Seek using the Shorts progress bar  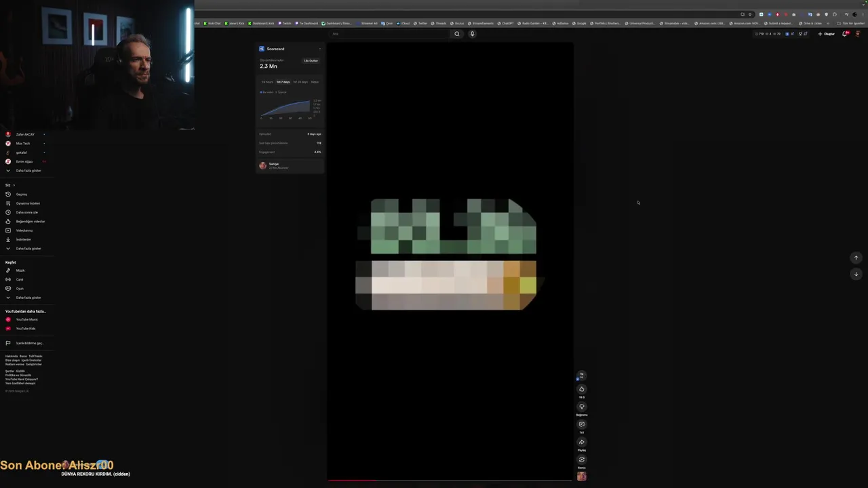click(450, 481)
